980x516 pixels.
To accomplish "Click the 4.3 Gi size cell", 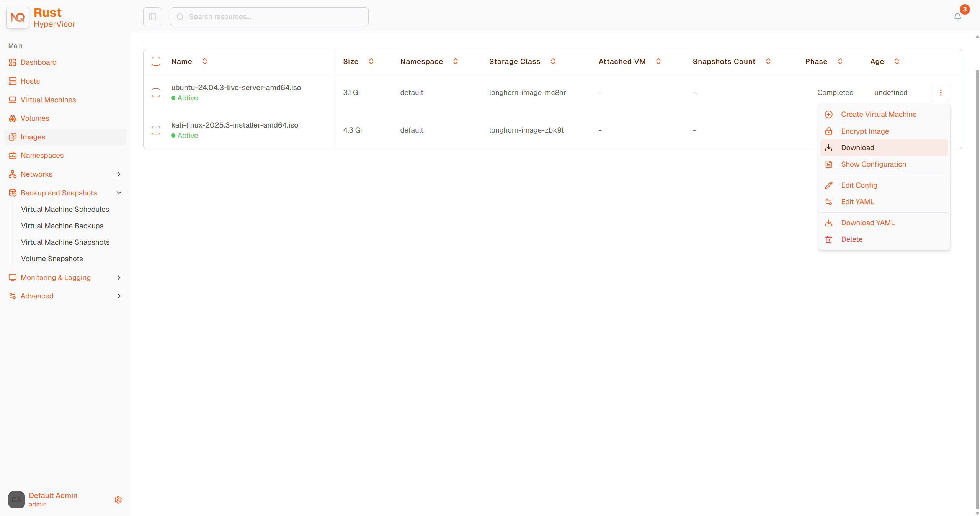I will (x=353, y=130).
